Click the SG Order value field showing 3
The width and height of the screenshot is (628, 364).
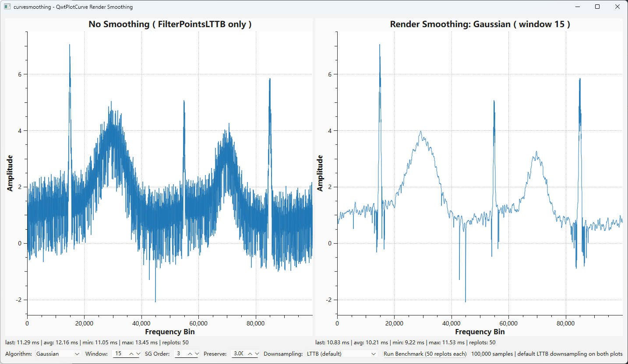(180, 353)
